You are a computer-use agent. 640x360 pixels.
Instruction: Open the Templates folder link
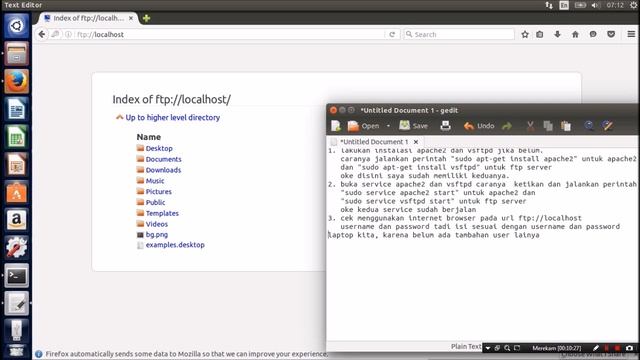pos(162,213)
